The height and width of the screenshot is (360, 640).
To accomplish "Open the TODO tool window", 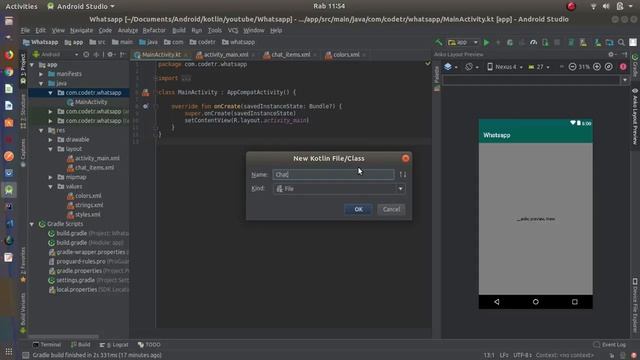I will click(149, 345).
